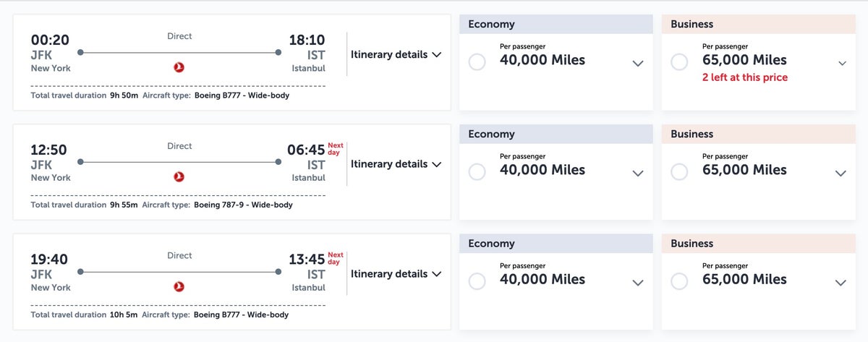
Task: Expand Itinerary details for the 12:50 departure
Action: tap(396, 164)
